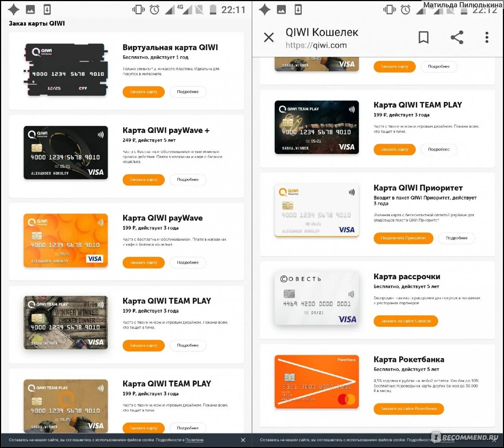Order the tan TEAM PLAY card on left screen
Screen dimensions: 504x448
pos(144,428)
